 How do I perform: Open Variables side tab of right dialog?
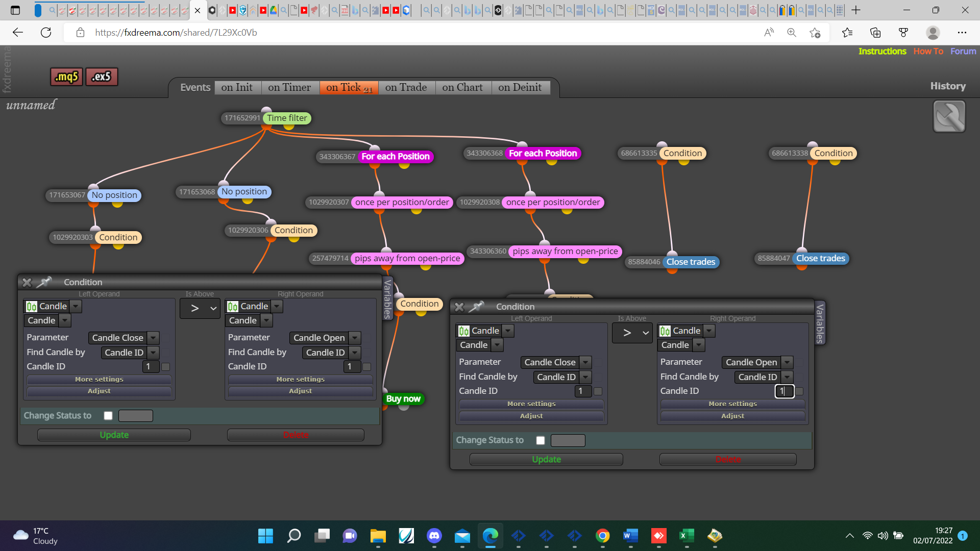pyautogui.click(x=820, y=323)
